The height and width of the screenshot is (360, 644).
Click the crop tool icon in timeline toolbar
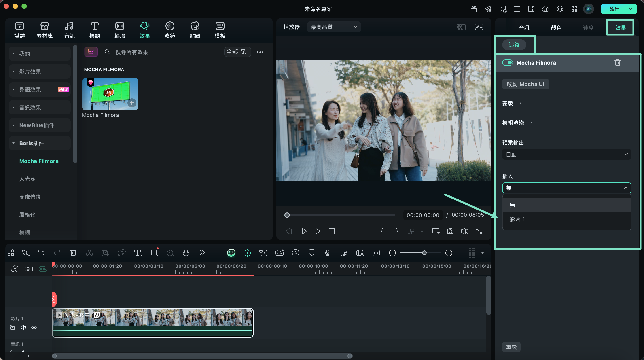(x=106, y=253)
